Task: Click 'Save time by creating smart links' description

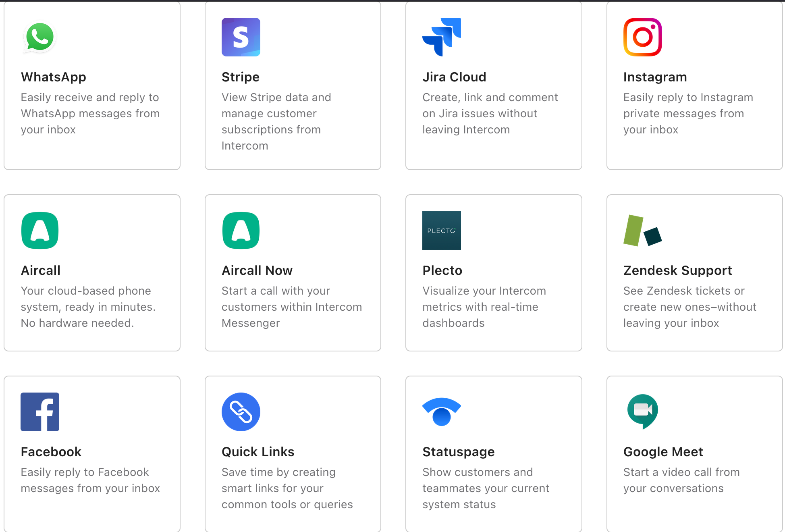Action: (x=287, y=488)
